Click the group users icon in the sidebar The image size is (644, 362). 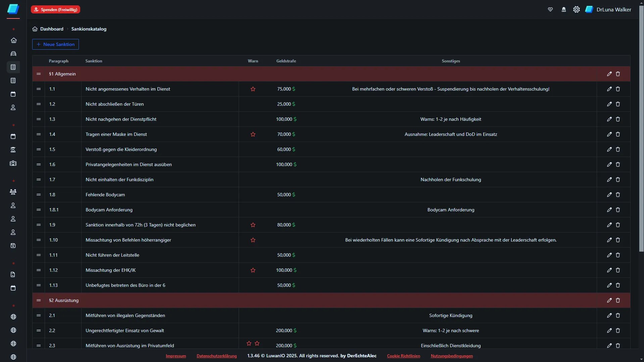13,192
